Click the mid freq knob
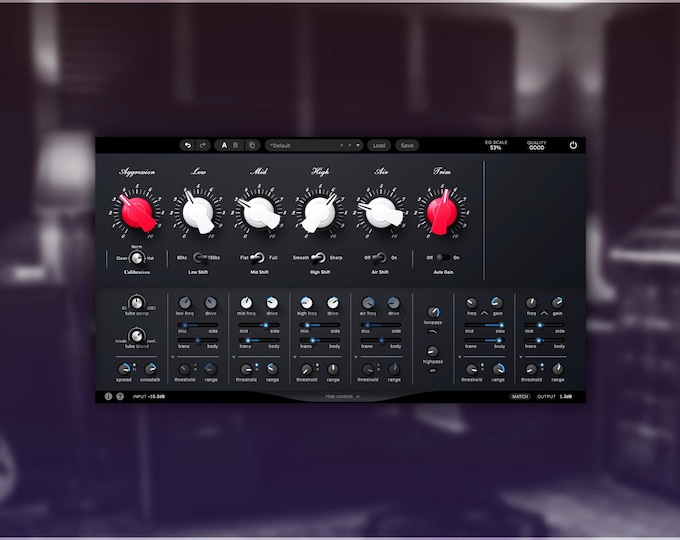This screenshot has height=540, width=680. click(x=246, y=302)
